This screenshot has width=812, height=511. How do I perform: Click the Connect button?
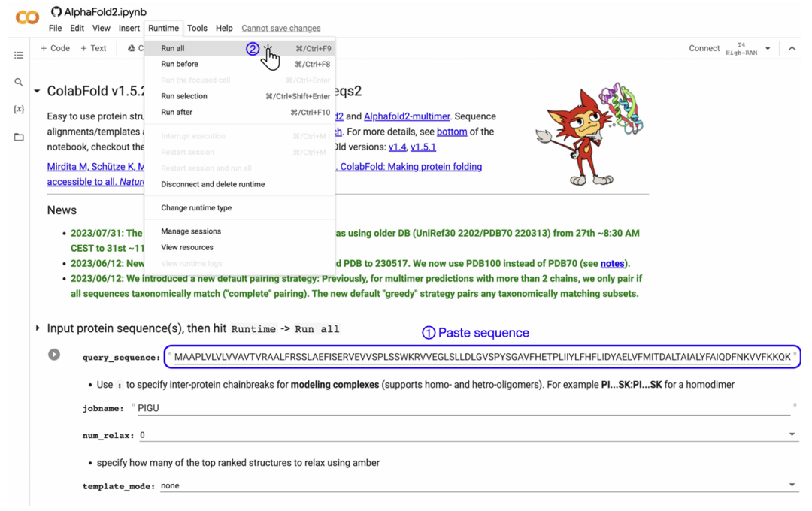coord(704,48)
